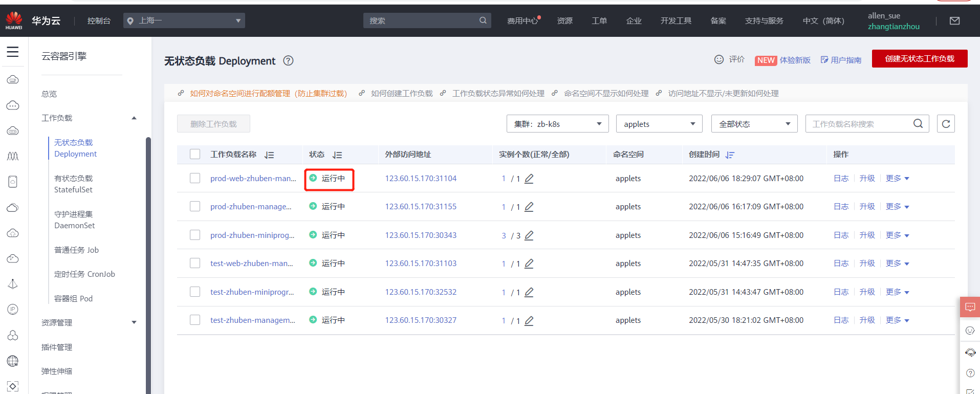Image resolution: width=980 pixels, height=394 pixels.
Task: Check the prod-web-zhuben-man row checkbox
Action: [195, 178]
